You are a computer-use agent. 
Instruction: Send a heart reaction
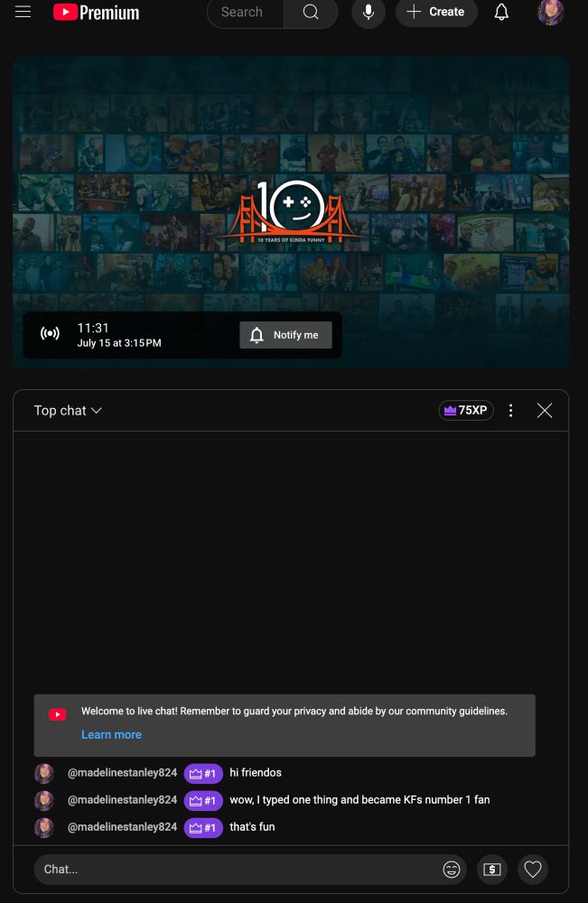(x=533, y=869)
